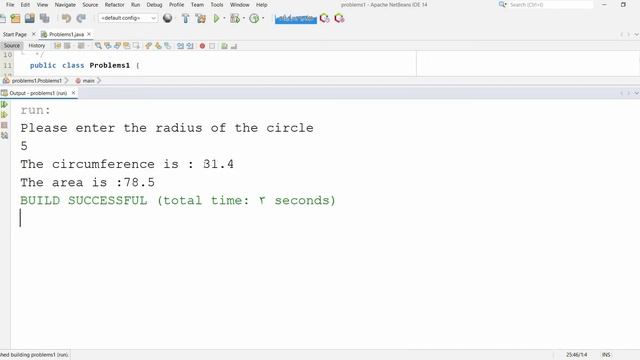Toggle the Rectangular Selection icon
This screenshot has height=360, width=640.
[x=136, y=46]
